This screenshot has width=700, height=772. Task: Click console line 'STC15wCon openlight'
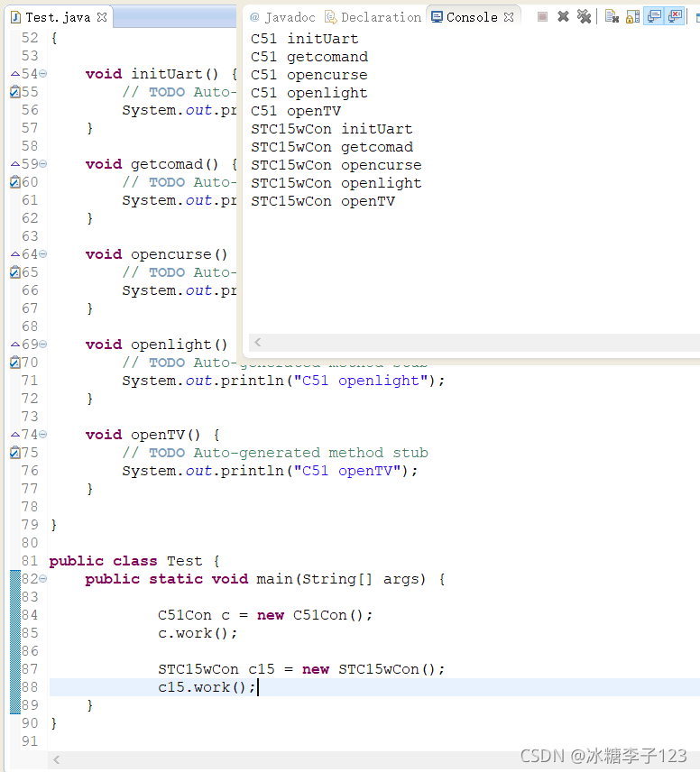(x=336, y=183)
